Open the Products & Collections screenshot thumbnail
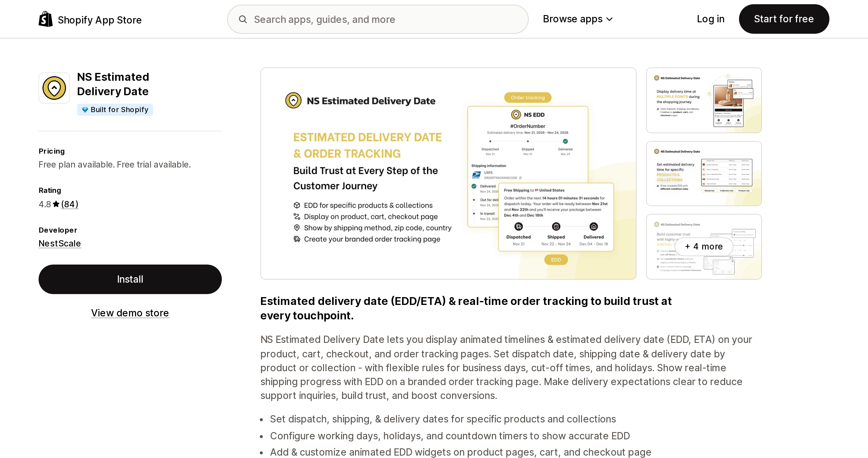Viewport: 868px width, 458px height. (704, 174)
